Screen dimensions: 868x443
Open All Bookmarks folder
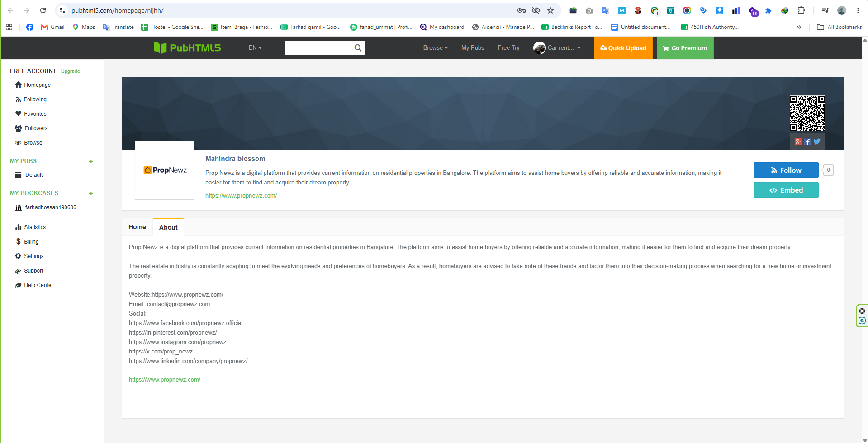tap(839, 27)
